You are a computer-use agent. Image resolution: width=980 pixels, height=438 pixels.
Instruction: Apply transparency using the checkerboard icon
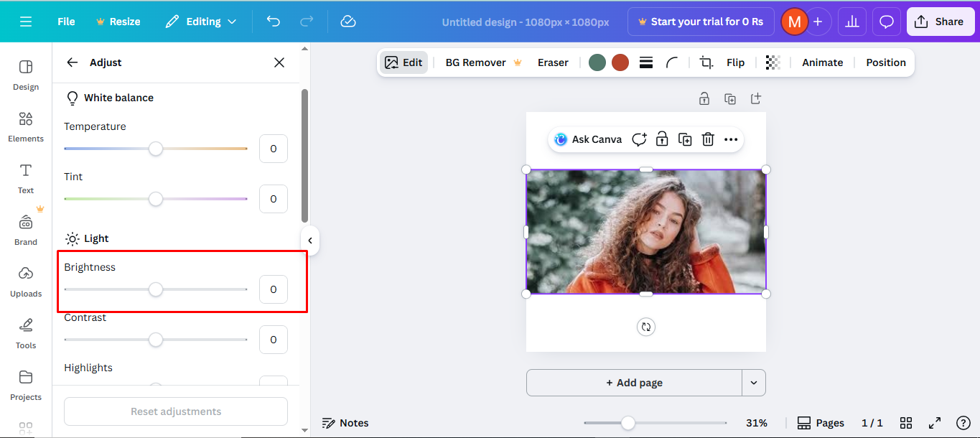point(773,62)
